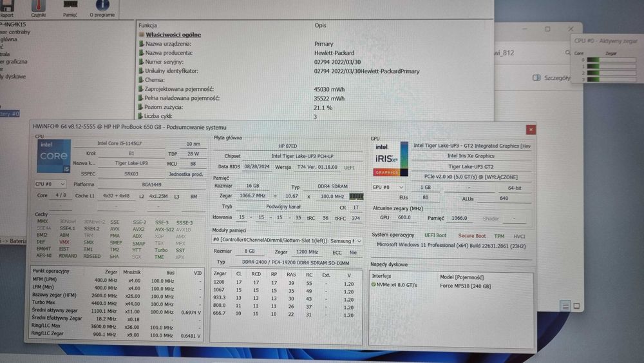This screenshot has height=363, width=644.
Task: Close the HWiNFO system summary window
Action: point(531,130)
